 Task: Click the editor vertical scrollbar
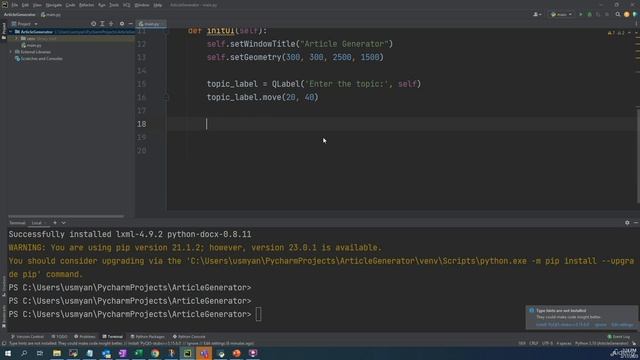[x=638, y=155]
